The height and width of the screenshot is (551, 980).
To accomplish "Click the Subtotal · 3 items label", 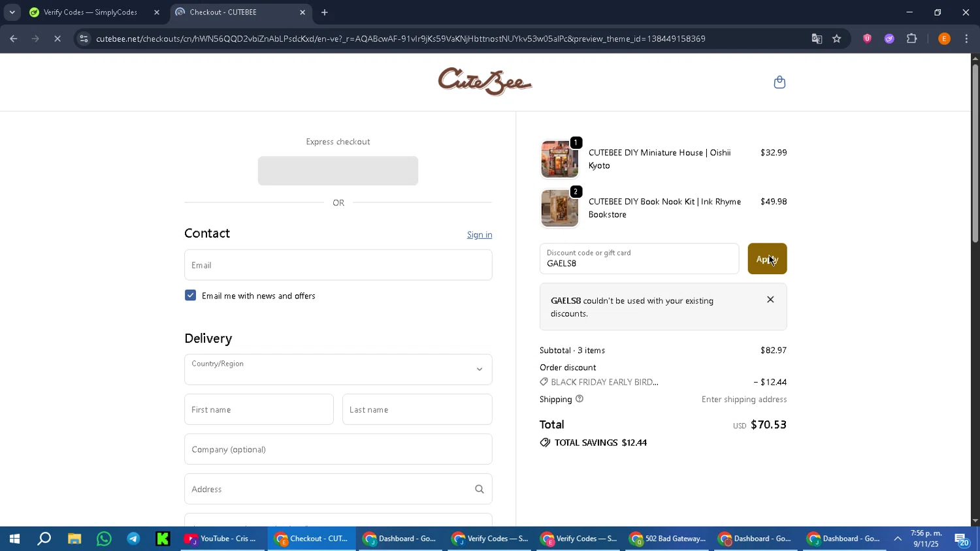I will pyautogui.click(x=572, y=351).
